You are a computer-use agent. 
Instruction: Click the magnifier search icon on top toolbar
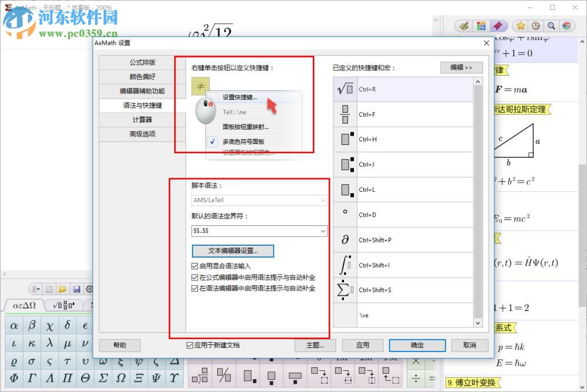(552, 26)
